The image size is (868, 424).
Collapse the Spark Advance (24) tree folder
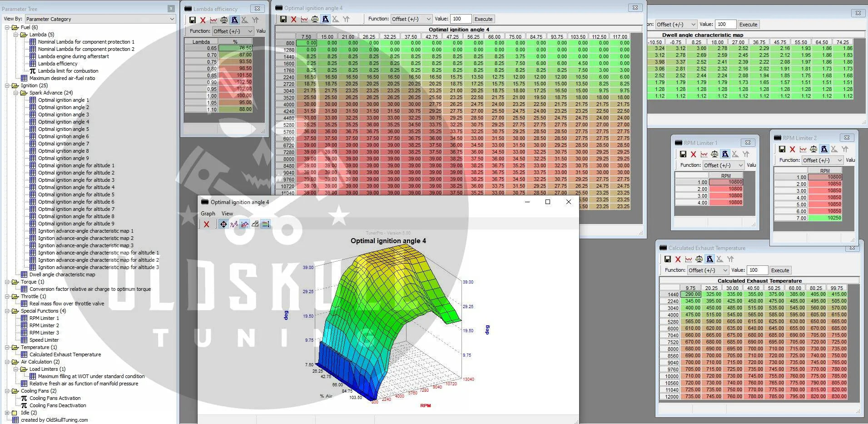point(16,93)
